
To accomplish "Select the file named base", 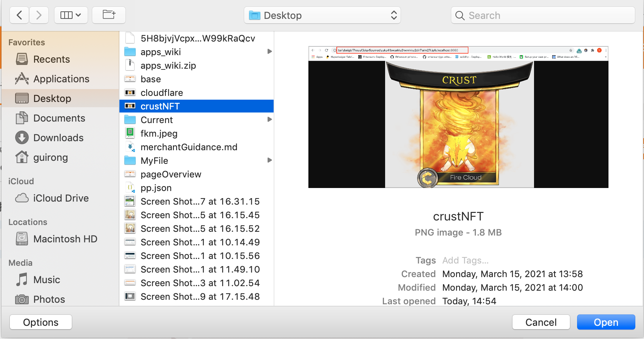I will coord(197,79).
